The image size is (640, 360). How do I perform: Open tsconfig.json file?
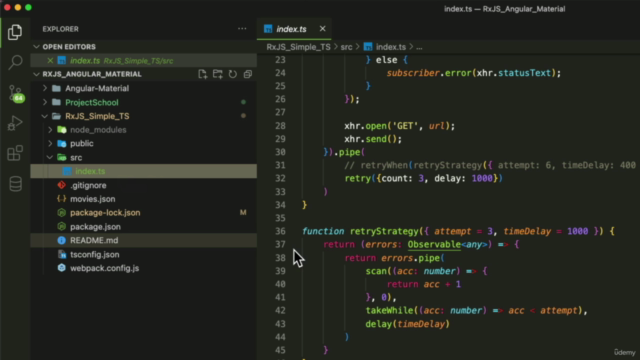click(x=94, y=254)
